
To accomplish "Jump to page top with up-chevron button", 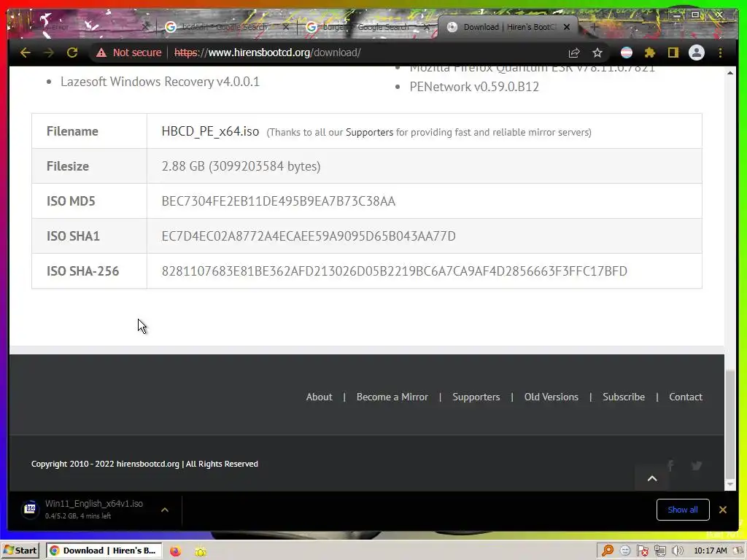I will 652,478.
